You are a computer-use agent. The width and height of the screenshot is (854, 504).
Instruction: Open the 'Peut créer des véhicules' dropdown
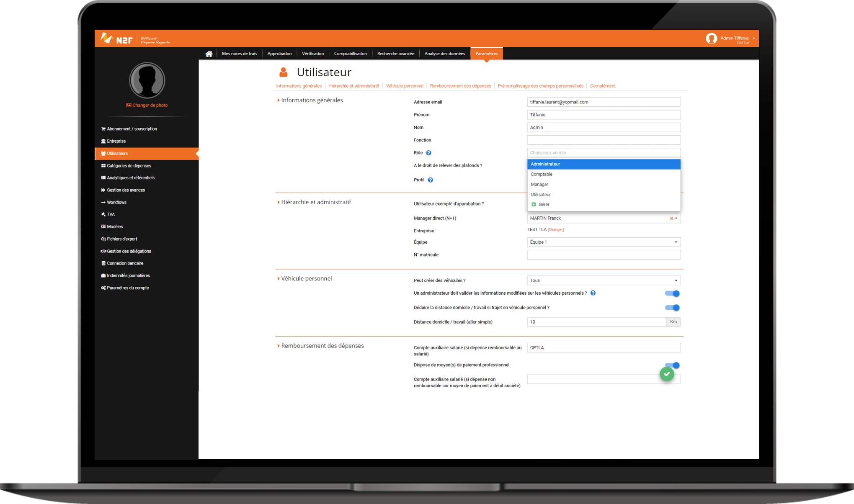603,280
